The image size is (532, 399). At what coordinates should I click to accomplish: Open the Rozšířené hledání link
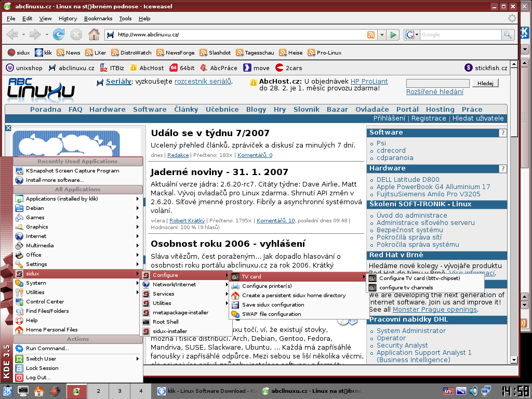[435, 91]
